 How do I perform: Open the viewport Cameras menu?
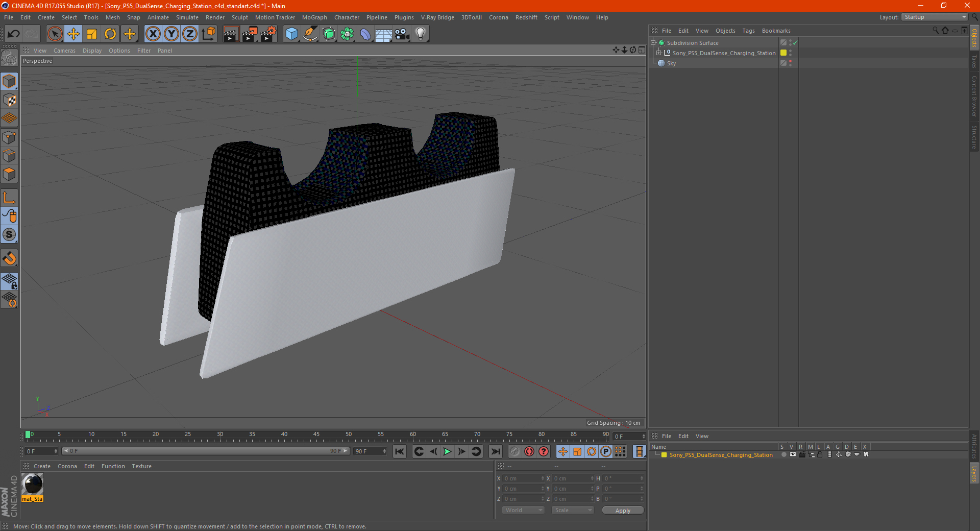tap(64, 51)
